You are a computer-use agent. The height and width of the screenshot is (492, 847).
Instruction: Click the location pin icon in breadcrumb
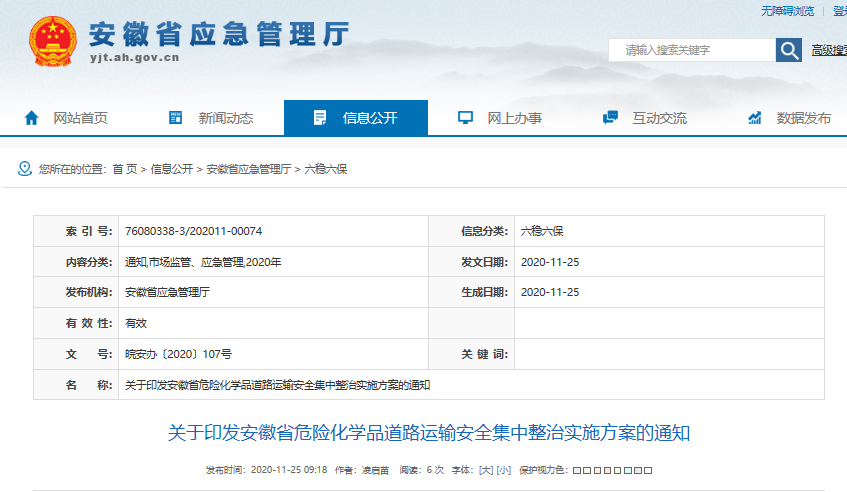click(25, 169)
